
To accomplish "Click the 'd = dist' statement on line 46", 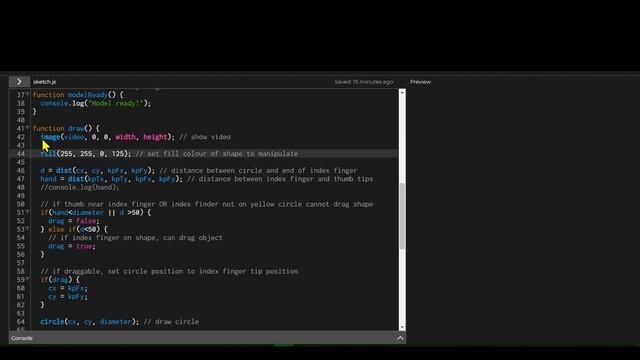I will 98,171.
